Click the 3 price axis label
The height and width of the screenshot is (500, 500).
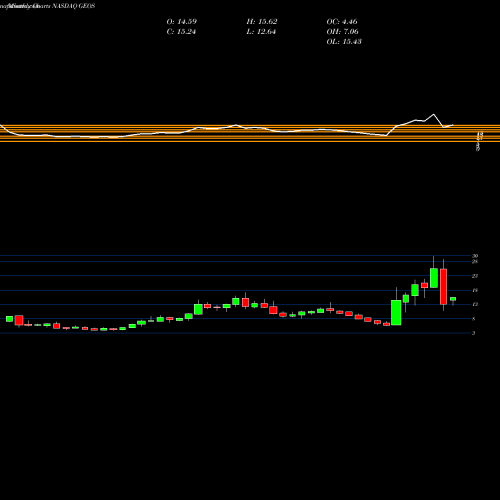(474, 333)
